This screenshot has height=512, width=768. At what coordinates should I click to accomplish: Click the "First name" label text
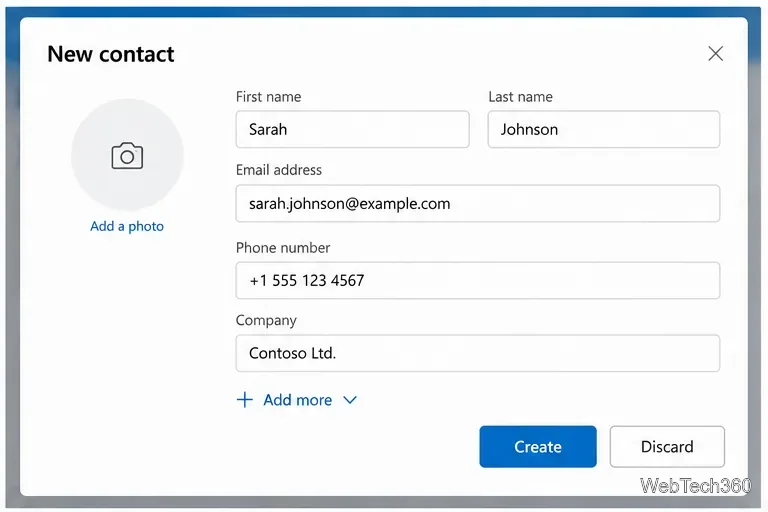click(268, 97)
